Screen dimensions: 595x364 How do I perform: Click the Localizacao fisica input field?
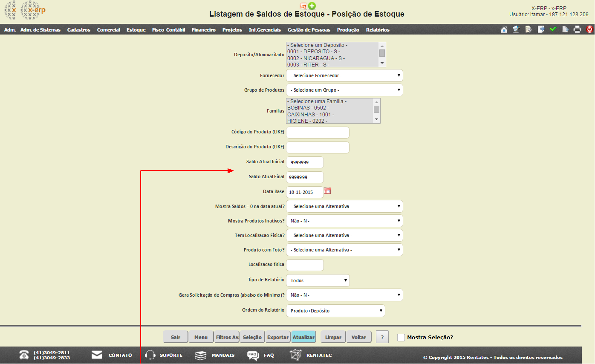305,265
